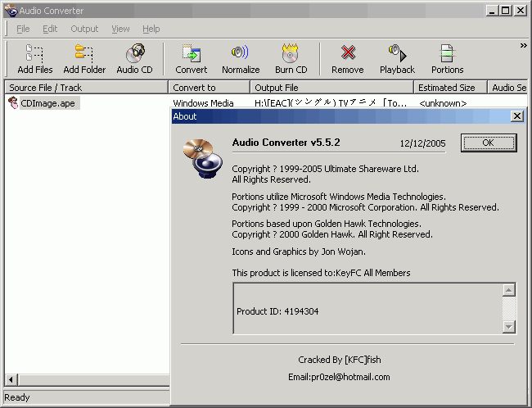
Task: Click the Output File column header
Action: pos(331,88)
